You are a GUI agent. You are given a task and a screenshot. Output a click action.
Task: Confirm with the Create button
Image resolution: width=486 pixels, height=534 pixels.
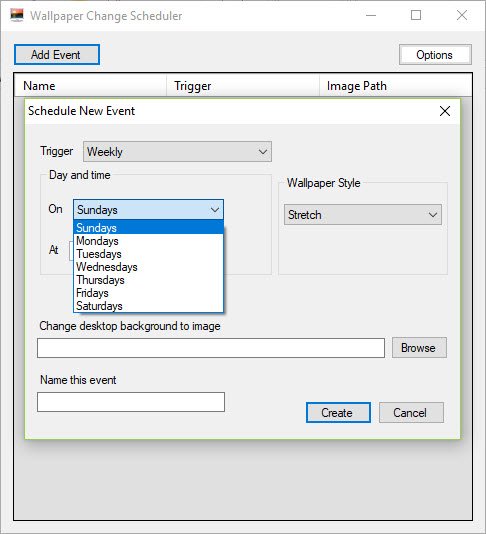coord(338,412)
